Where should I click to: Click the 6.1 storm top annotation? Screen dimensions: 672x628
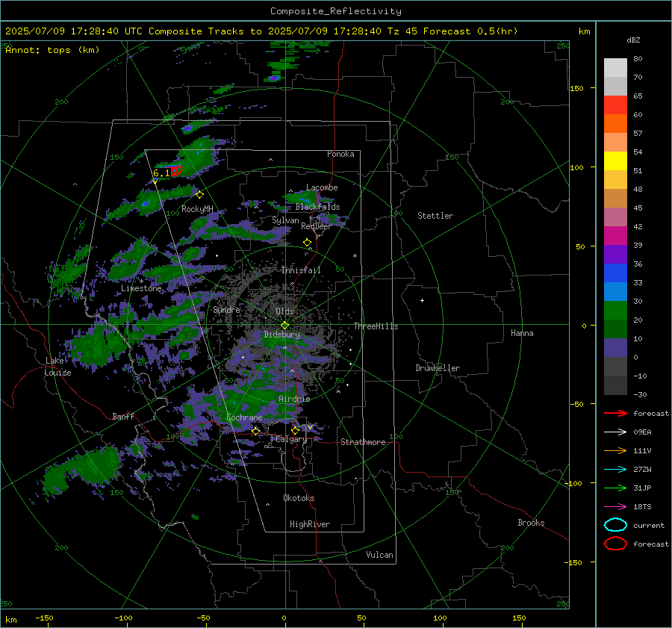pyautogui.click(x=161, y=173)
